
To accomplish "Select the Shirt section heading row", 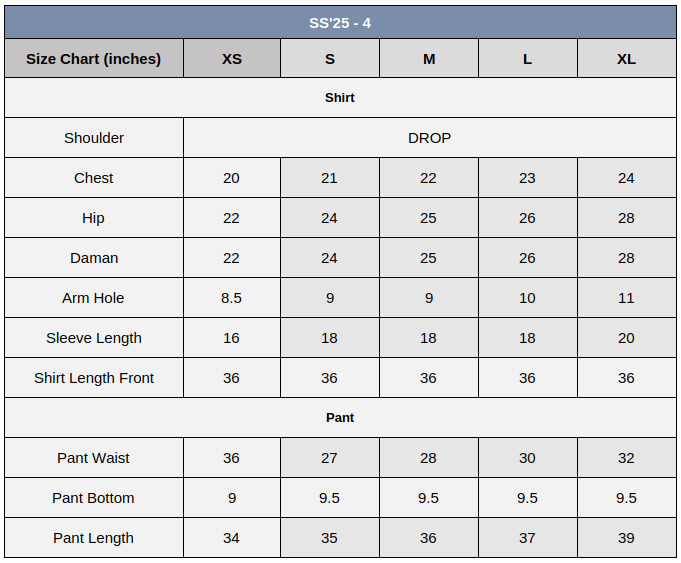I will 340,98.
